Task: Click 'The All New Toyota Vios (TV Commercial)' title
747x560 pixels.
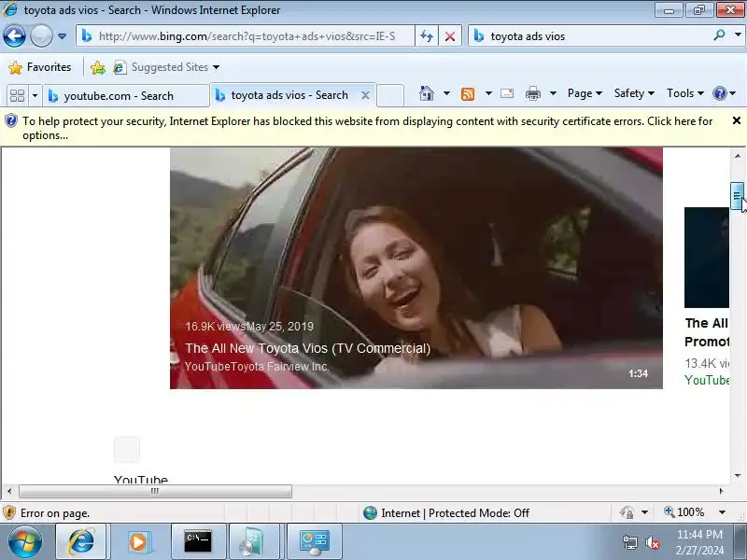Action: 308,348
